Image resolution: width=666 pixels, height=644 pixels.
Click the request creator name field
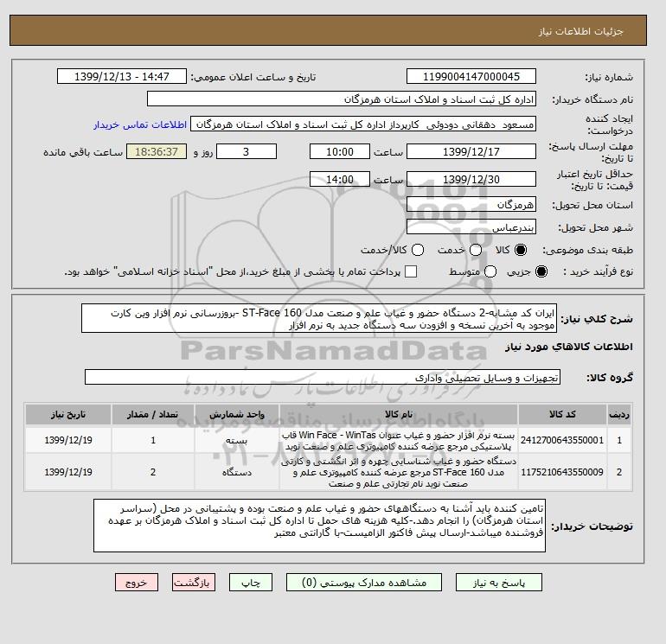[363, 124]
